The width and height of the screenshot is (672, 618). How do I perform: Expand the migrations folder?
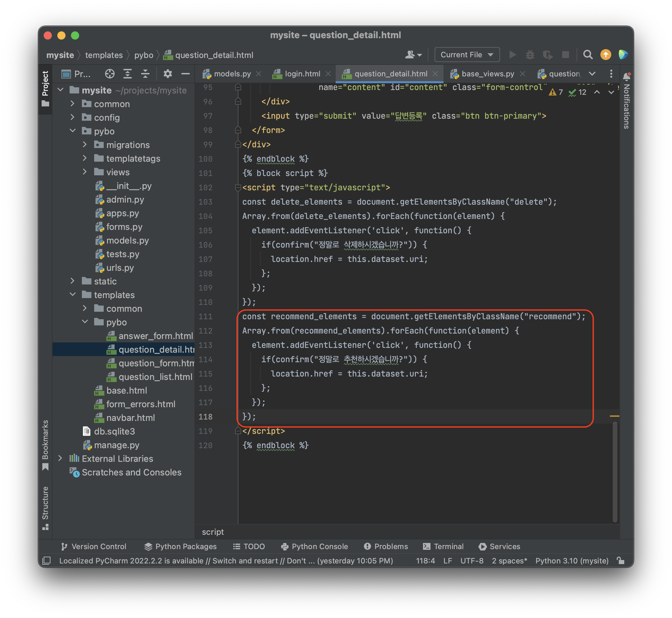pyautogui.click(x=85, y=145)
